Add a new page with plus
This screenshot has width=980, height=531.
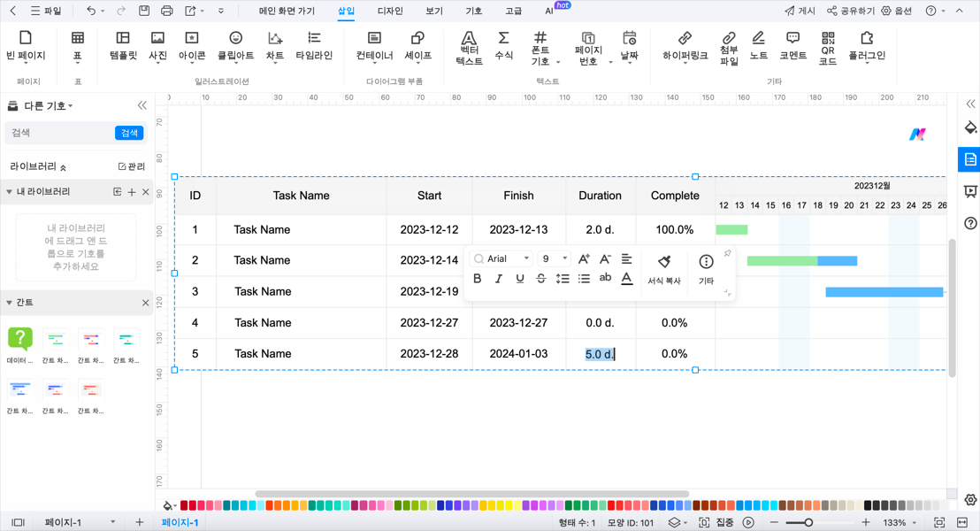140,522
